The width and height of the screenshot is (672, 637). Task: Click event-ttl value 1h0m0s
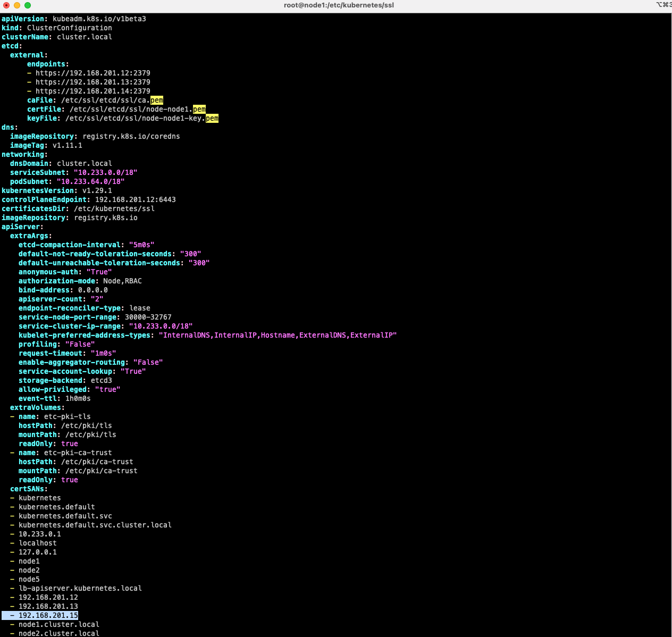click(78, 398)
